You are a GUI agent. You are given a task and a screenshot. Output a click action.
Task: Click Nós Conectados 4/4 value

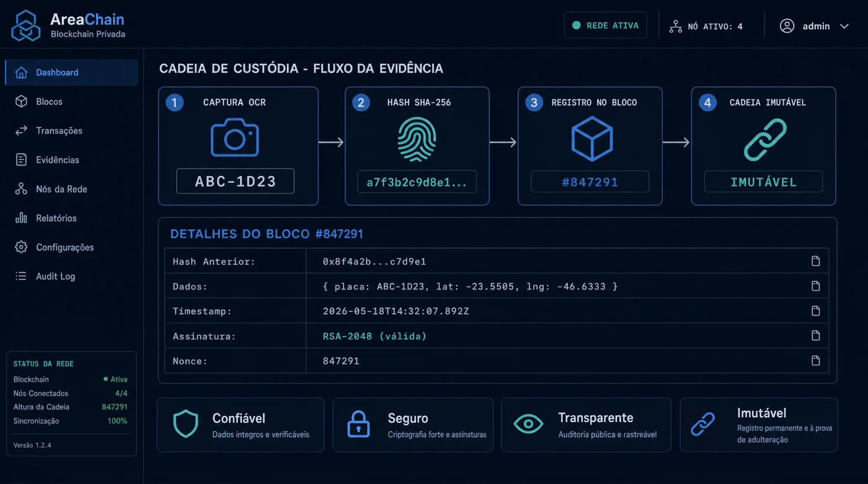click(x=121, y=394)
